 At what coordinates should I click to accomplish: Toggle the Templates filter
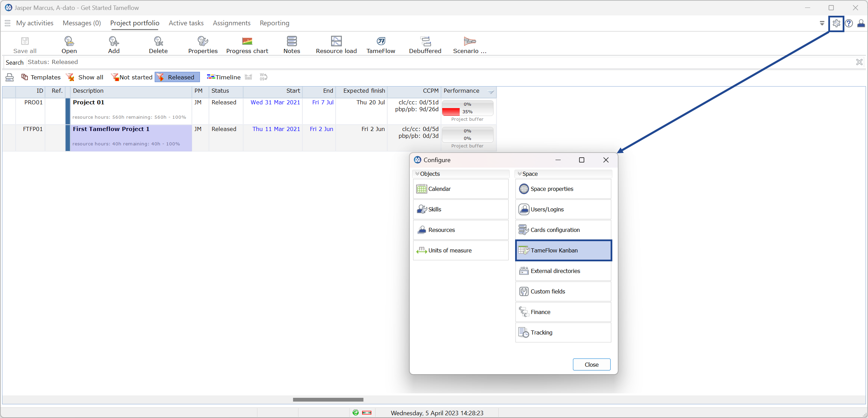click(x=41, y=77)
